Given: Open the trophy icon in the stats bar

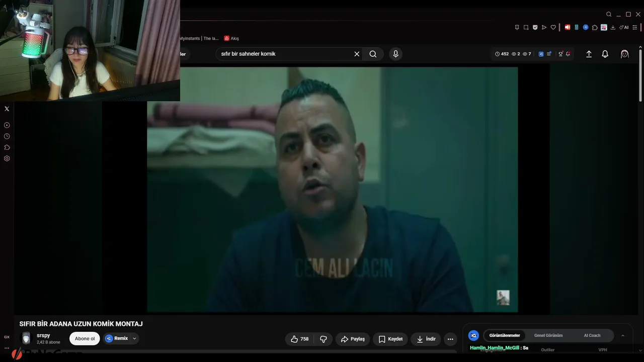Looking at the screenshot, I should 560,54.
